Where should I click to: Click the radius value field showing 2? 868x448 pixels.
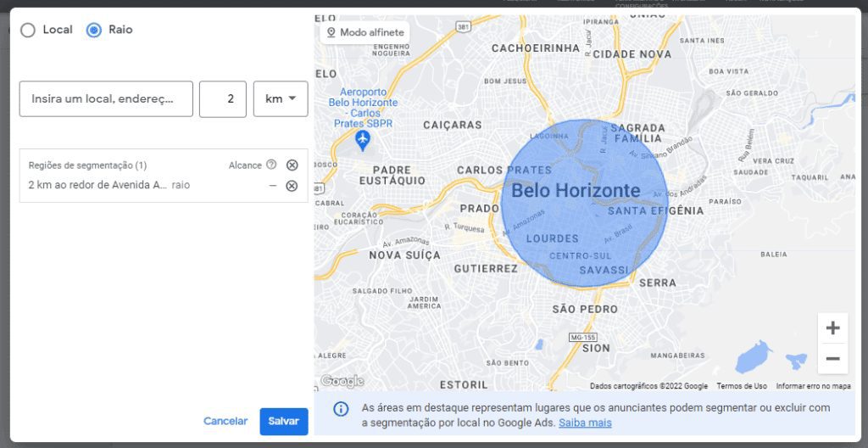pos(223,98)
